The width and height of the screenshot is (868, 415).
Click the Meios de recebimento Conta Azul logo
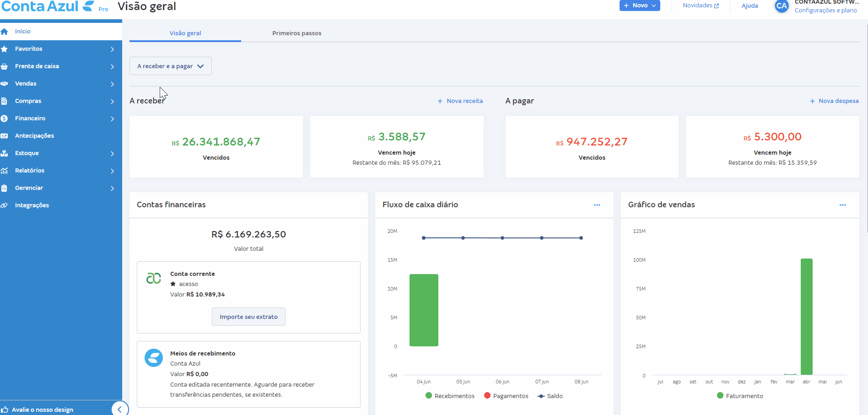pos(154,358)
